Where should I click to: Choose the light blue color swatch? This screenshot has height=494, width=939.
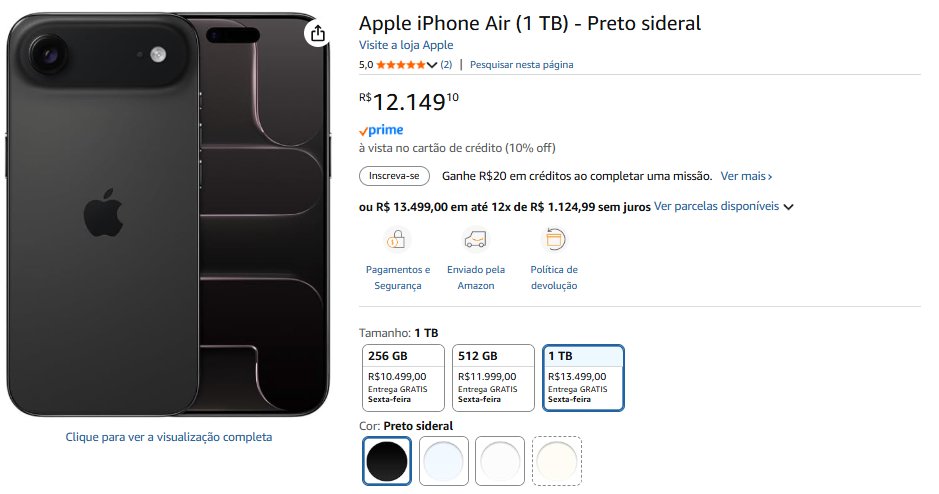(443, 461)
